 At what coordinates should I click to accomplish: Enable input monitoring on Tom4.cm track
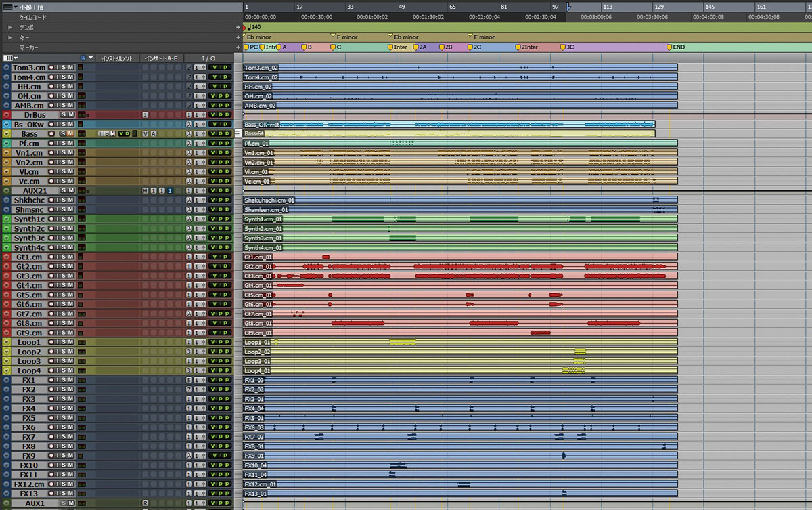[x=58, y=77]
